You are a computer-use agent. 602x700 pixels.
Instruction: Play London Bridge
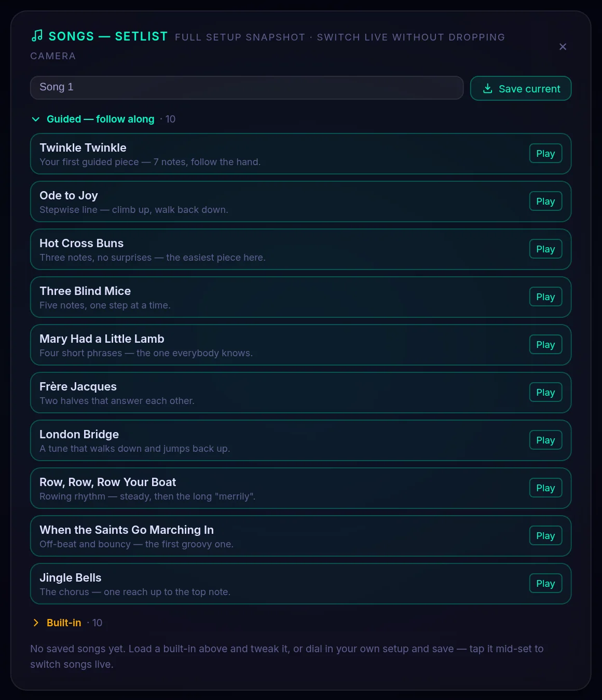[x=545, y=440]
